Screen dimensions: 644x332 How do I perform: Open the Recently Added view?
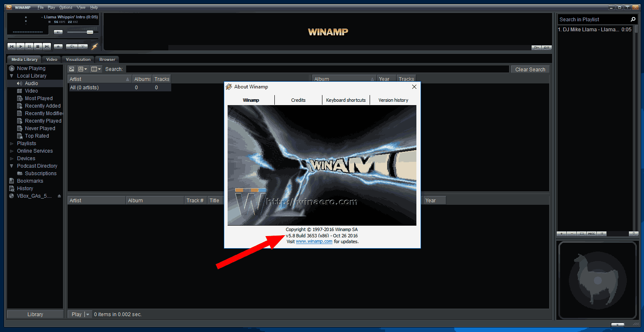43,106
